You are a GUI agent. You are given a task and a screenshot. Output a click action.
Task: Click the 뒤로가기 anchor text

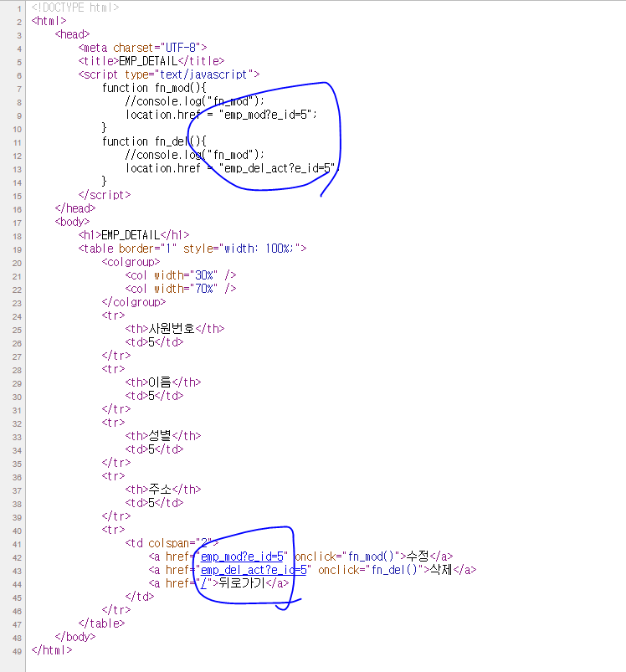coord(242,582)
